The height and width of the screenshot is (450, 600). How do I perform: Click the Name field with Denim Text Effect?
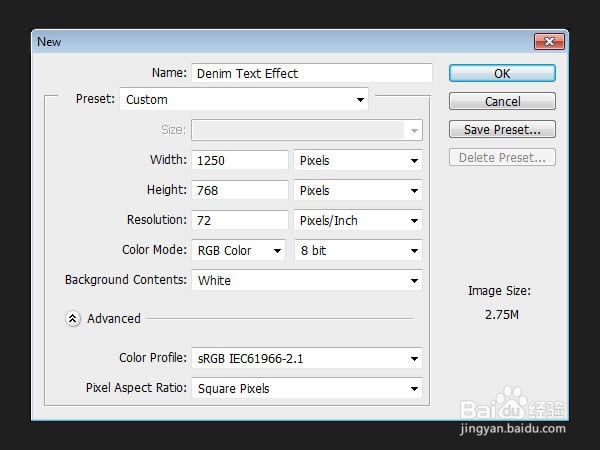(x=312, y=73)
